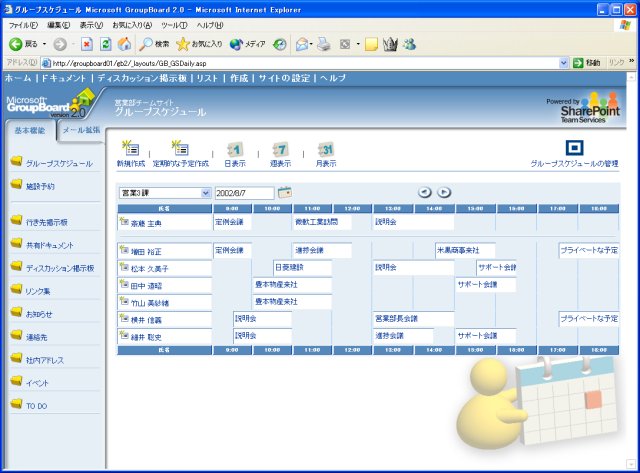Click the ディスカッション掲示板 sidebar link
This screenshot has width=640, height=473.
[59, 268]
